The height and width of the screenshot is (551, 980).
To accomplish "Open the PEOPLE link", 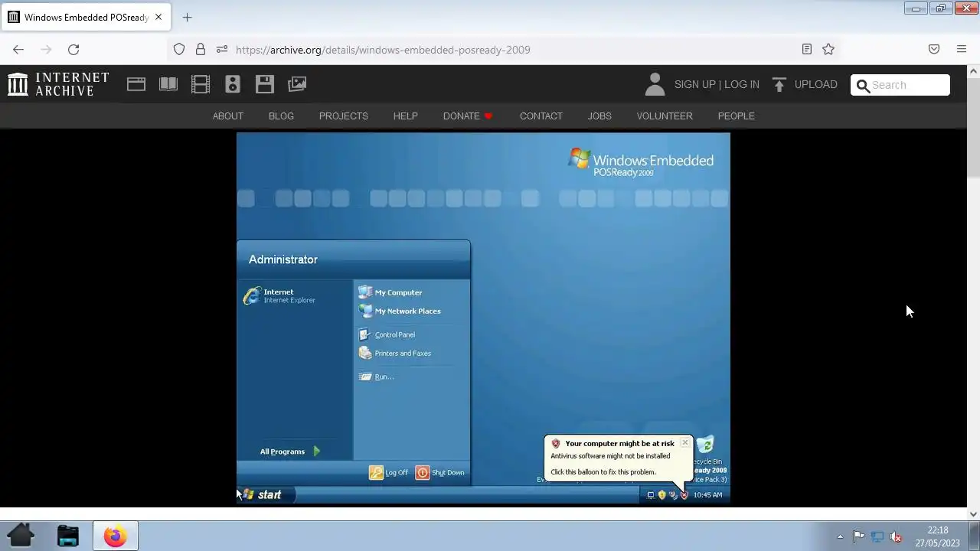I will click(x=737, y=116).
